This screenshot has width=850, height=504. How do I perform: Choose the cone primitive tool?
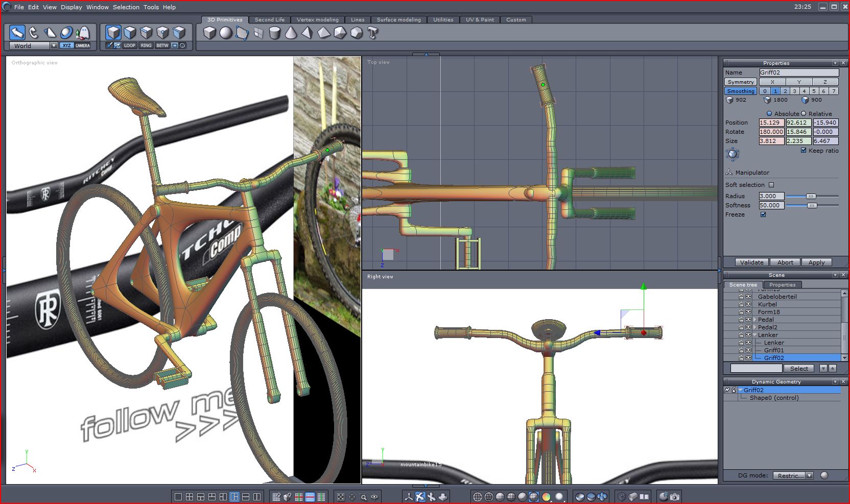[291, 33]
